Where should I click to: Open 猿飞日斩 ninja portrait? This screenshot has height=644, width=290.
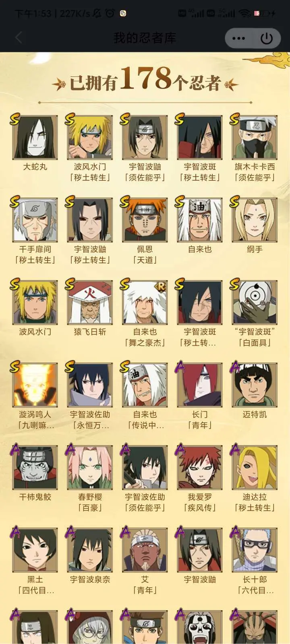tap(90, 303)
